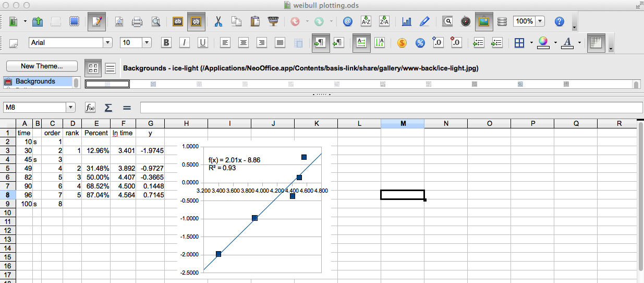Click the Cut scissors icon

[218, 22]
